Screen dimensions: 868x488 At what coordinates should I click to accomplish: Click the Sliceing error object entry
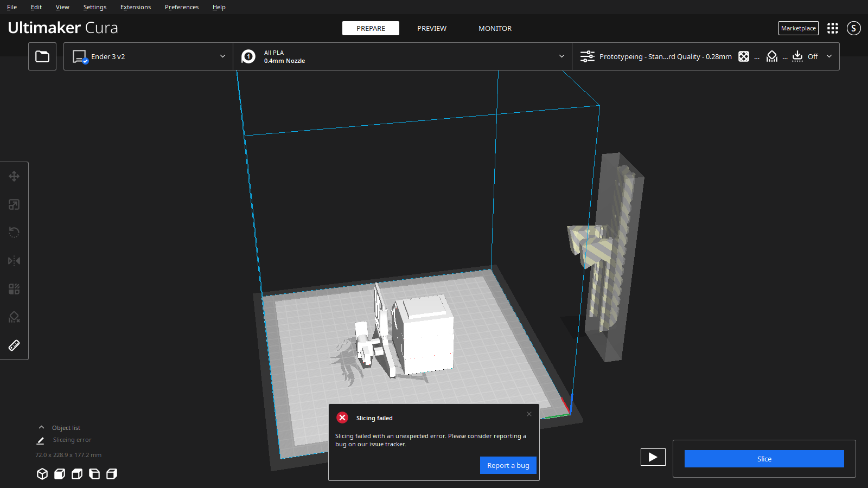point(72,440)
